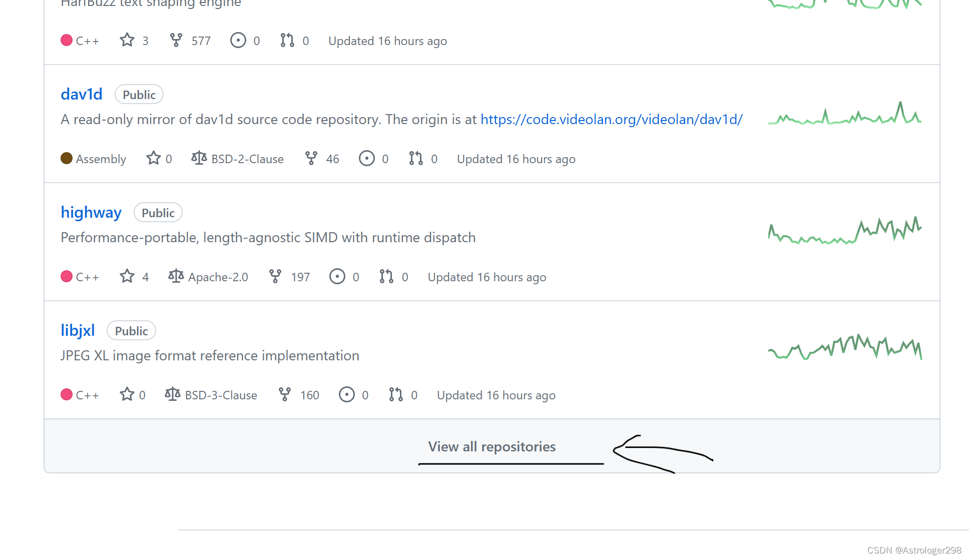Viewport: 969px width, 560px height.
Task: Click the issues icon on the highway repository
Action: pos(337,276)
